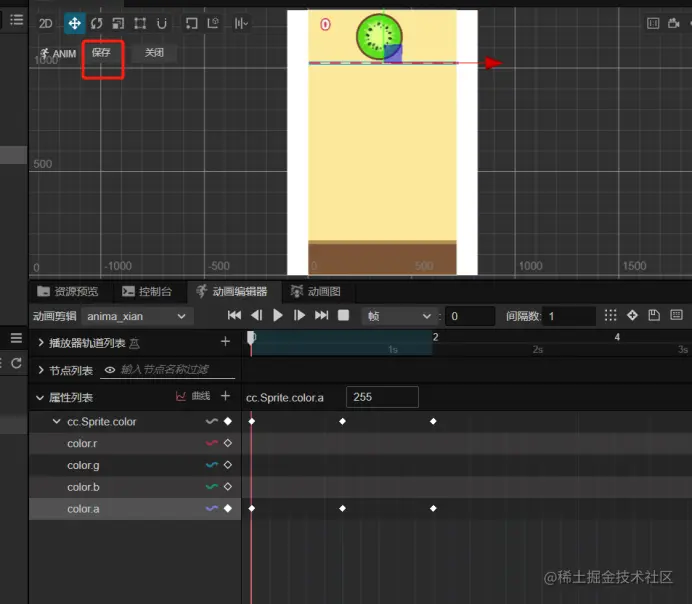Expand the 播放器轨道列表 section
The height and width of the screenshot is (604, 692).
pyautogui.click(x=41, y=343)
